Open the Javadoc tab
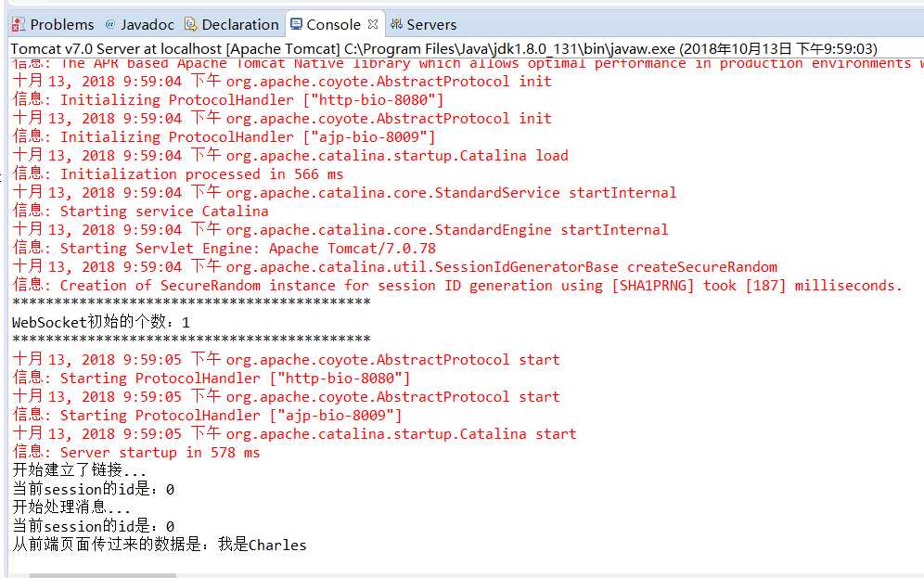Viewport: 924px width, 578px height. (x=140, y=25)
